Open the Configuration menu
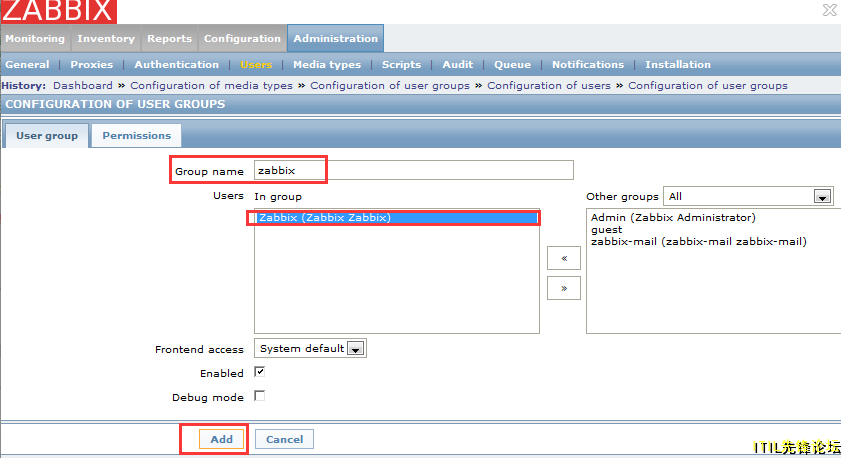 (242, 39)
